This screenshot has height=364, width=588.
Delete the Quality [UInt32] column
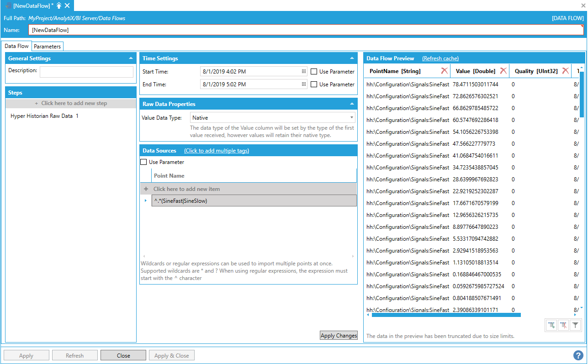coord(565,71)
